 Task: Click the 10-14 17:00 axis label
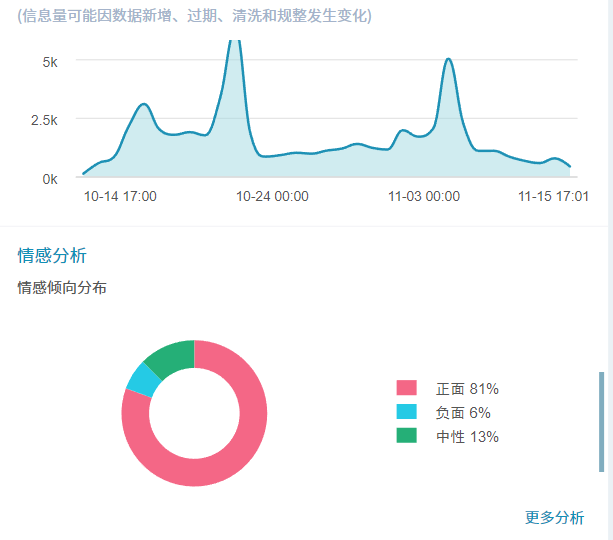click(x=120, y=196)
